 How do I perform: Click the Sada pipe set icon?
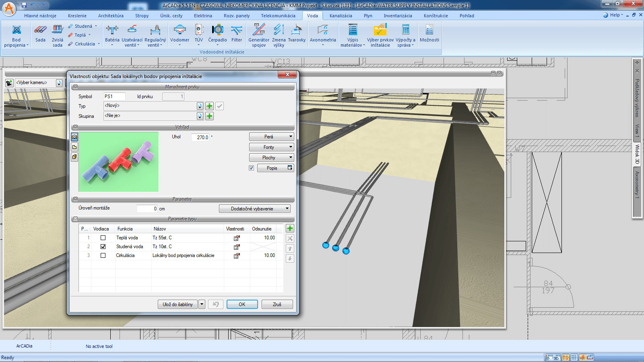click(40, 30)
